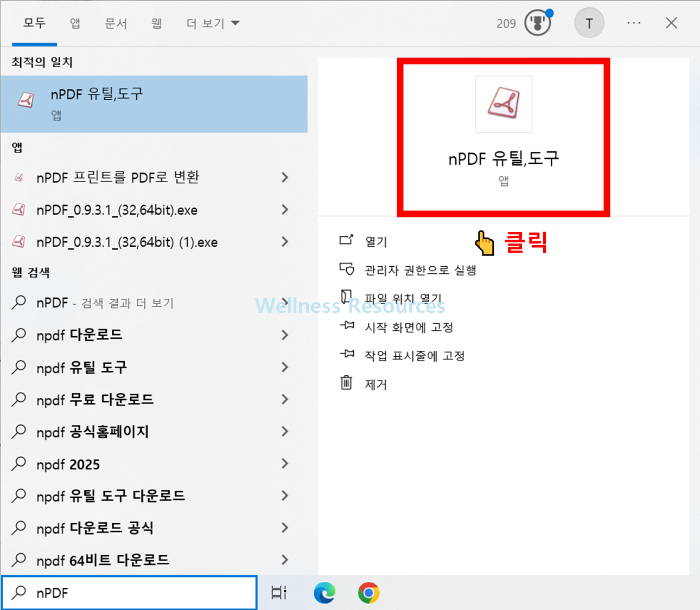Click pin icon beside 시작 화면에 고정

[347, 325]
